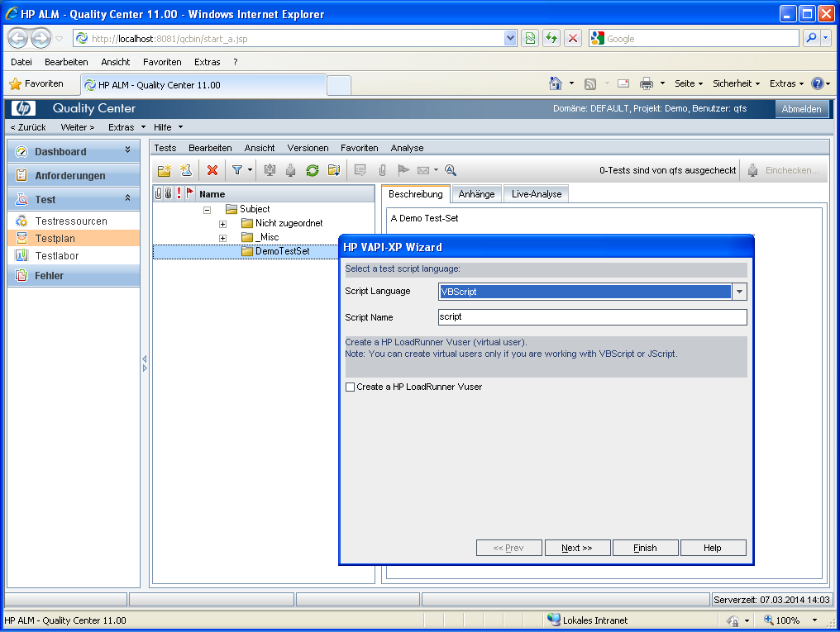Click the follow-up flag toolbar icon
Viewport: 840px width, 632px height.
point(403,170)
